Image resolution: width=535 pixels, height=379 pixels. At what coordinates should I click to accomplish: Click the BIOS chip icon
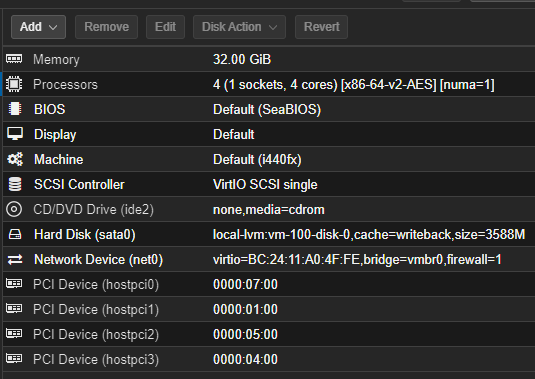[15, 109]
